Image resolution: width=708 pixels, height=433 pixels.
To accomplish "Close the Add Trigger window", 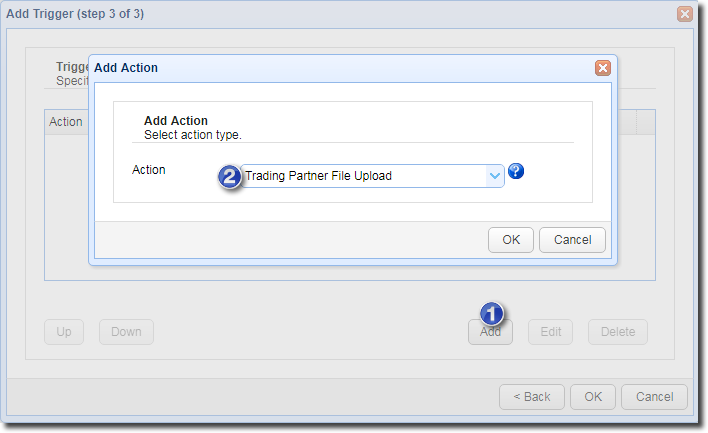I will point(684,14).
